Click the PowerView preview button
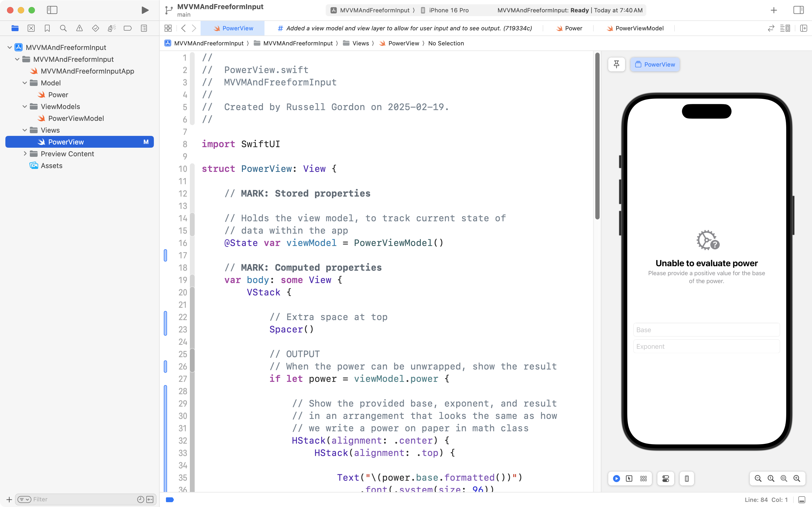 pyautogui.click(x=655, y=64)
